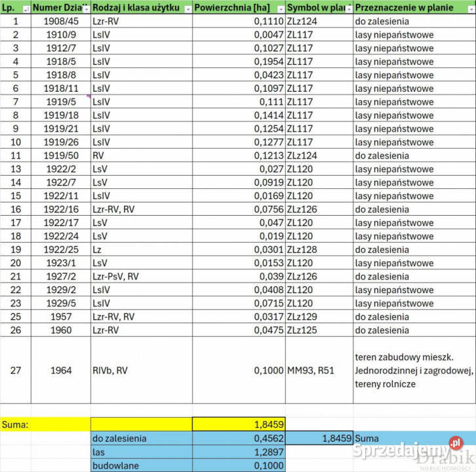Select the 0,1954 area cell
This screenshot has height=472, width=476.
click(x=239, y=62)
